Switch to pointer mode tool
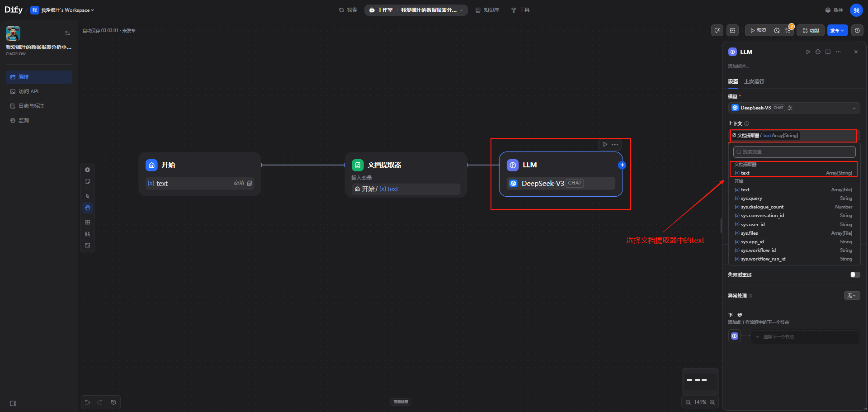 [x=87, y=196]
